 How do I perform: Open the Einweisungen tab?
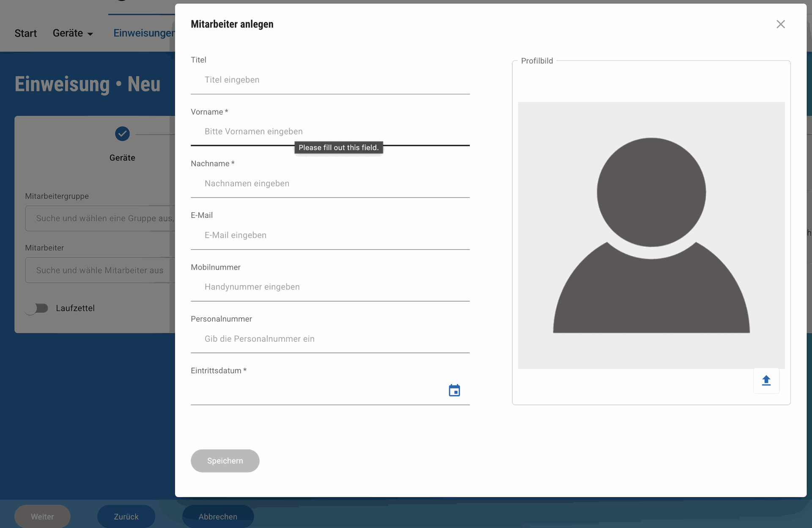click(x=144, y=33)
